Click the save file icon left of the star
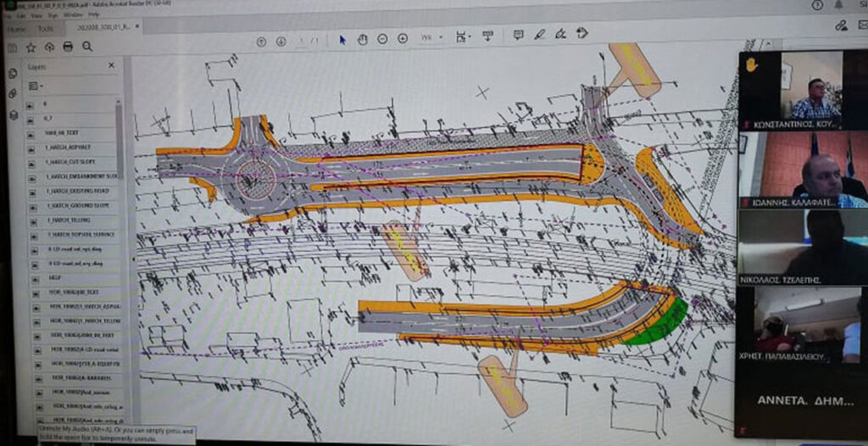868x446 pixels. pyautogui.click(x=13, y=47)
